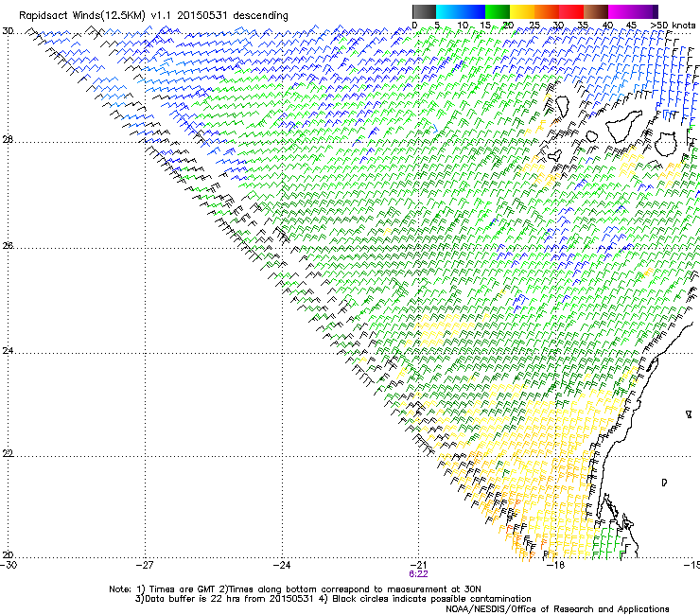Click the purple 45-50 knots legend segment
Viewport: 700px width, 615px height.
645,11
